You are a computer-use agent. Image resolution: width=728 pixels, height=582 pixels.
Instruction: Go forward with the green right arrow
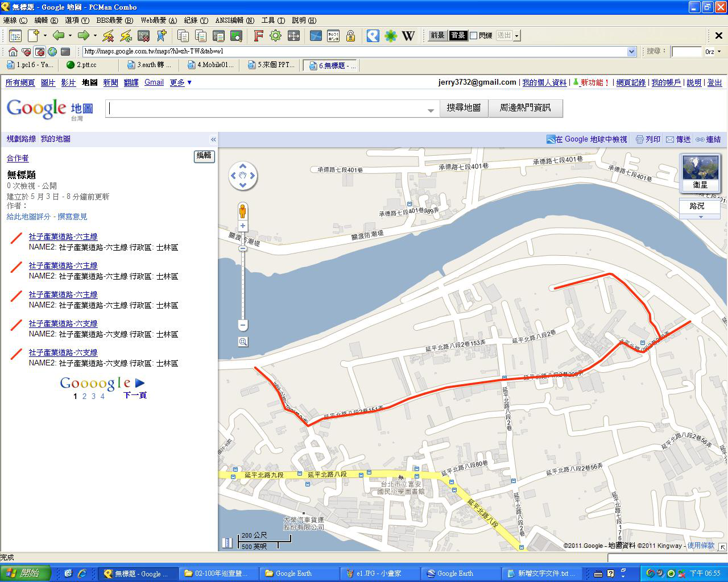tap(84, 36)
